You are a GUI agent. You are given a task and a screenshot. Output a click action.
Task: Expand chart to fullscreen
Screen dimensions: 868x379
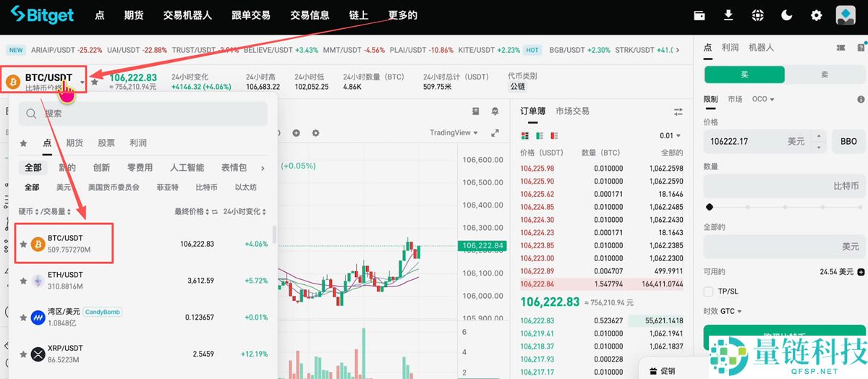495,133
